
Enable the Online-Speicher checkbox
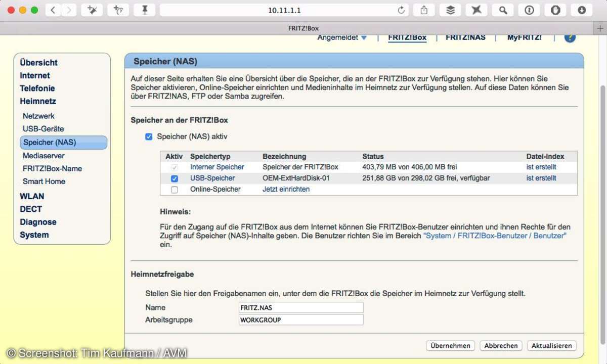click(175, 190)
